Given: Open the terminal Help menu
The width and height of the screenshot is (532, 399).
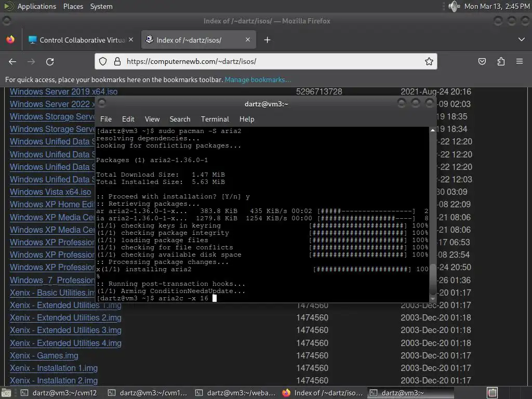Looking at the screenshot, I should [x=247, y=119].
